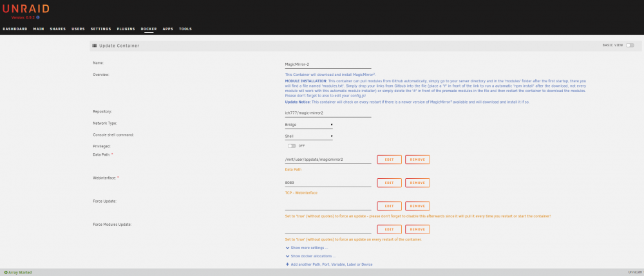
Task: Click the Console shell command label
Action: click(113, 134)
